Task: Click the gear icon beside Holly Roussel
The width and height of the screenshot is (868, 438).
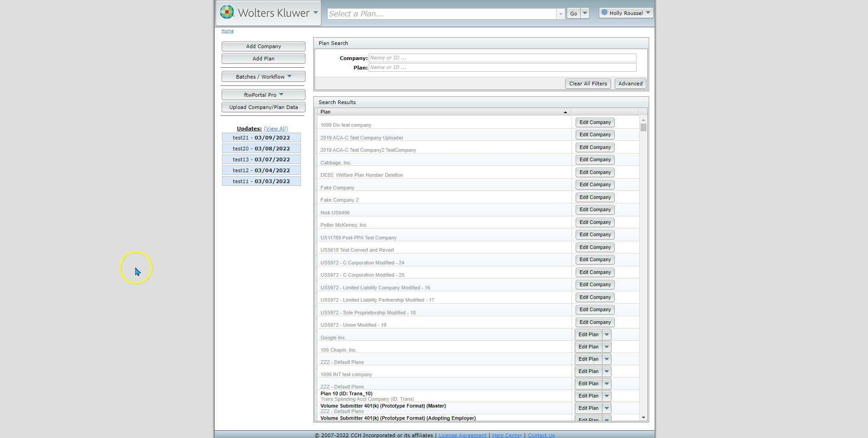Action: [604, 13]
